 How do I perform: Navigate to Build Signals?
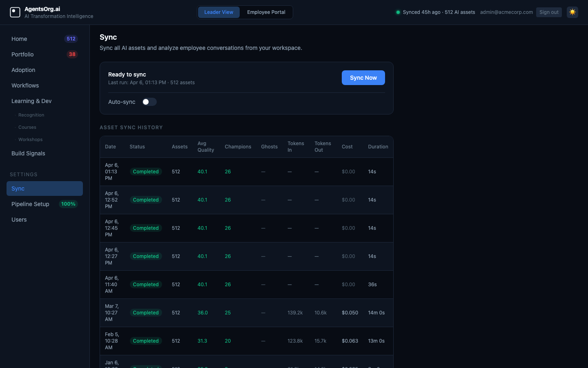28,153
